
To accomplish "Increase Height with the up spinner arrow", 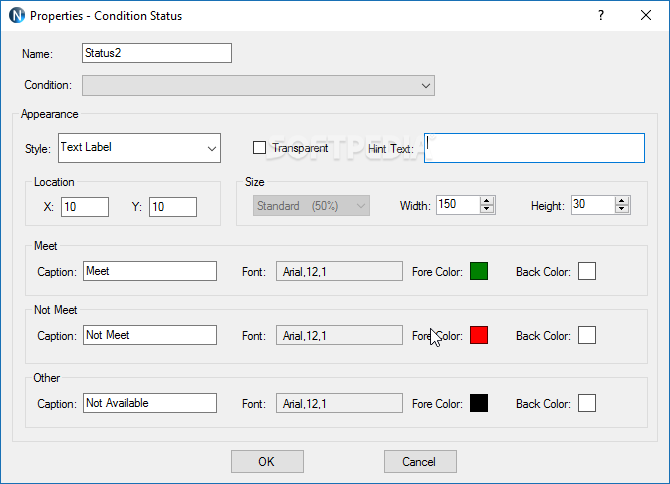I will [x=622, y=200].
